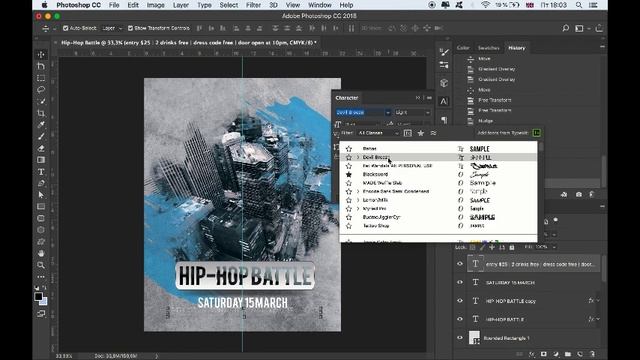
Task: Open the Auto-Select Layer dropdown
Action: pyautogui.click(x=111, y=28)
